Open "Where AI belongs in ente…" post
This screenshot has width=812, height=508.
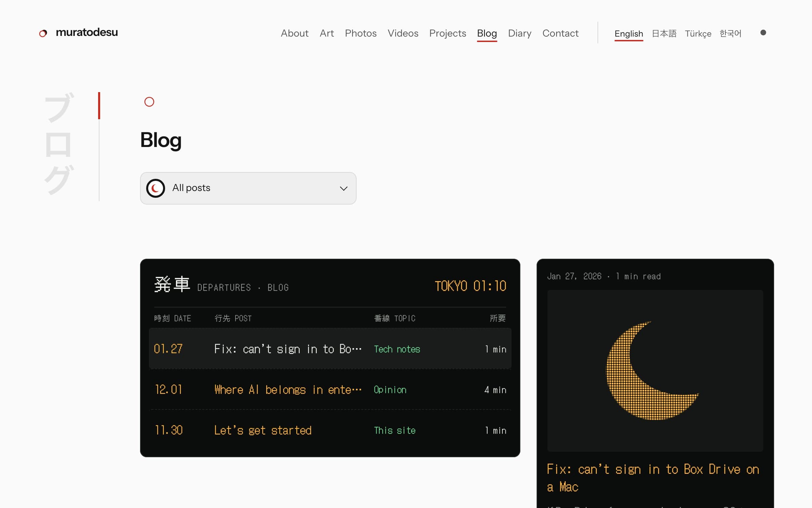click(x=288, y=390)
